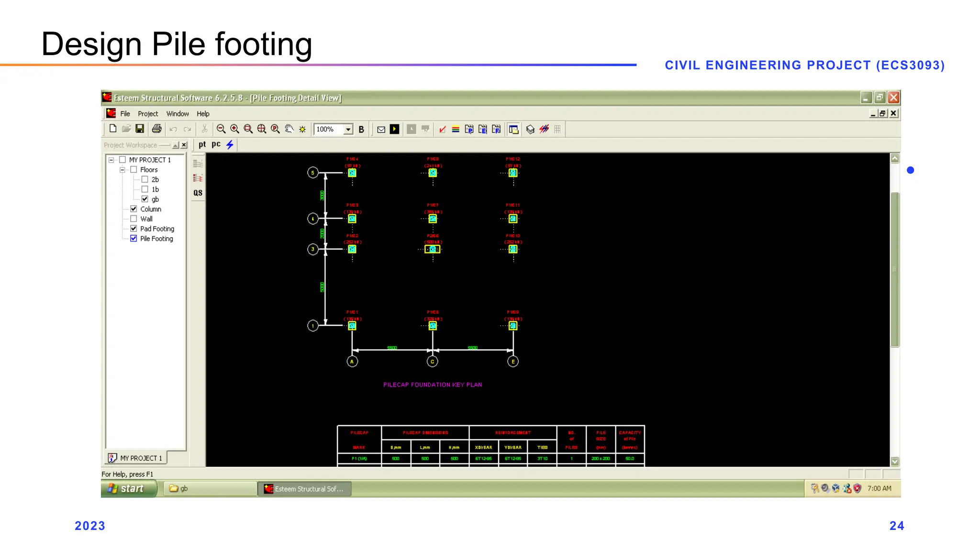Click the Zoom In magnifier icon

tap(234, 129)
